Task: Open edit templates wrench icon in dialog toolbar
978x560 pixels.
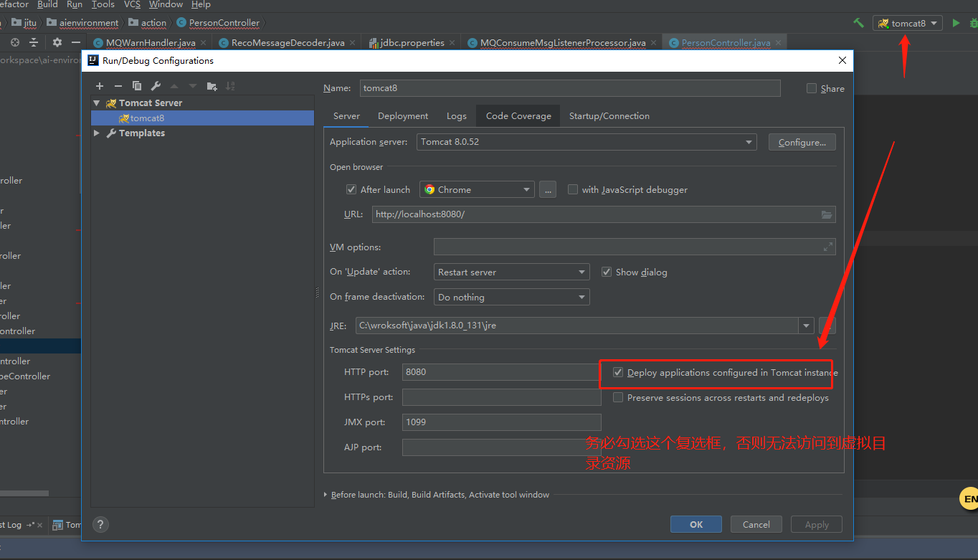Action: point(156,86)
